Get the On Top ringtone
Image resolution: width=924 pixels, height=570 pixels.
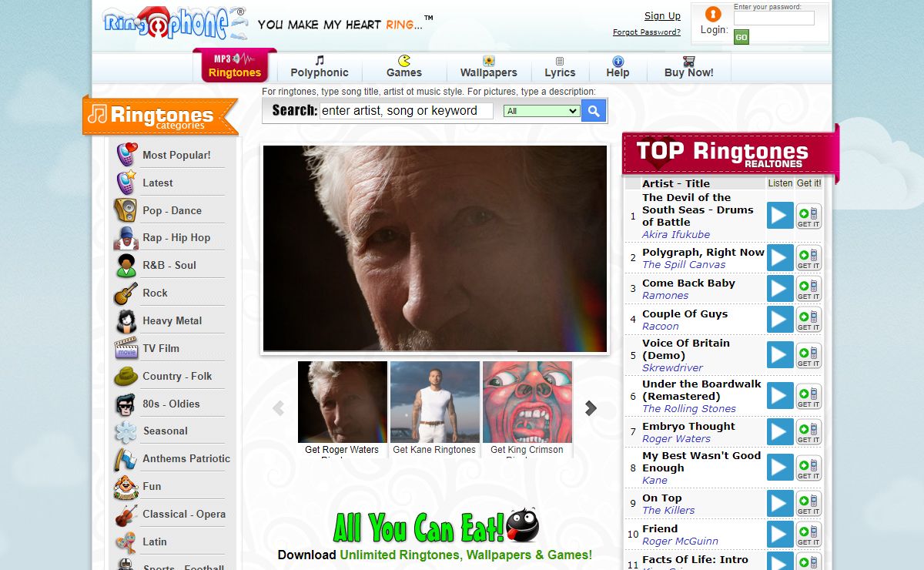click(x=808, y=503)
